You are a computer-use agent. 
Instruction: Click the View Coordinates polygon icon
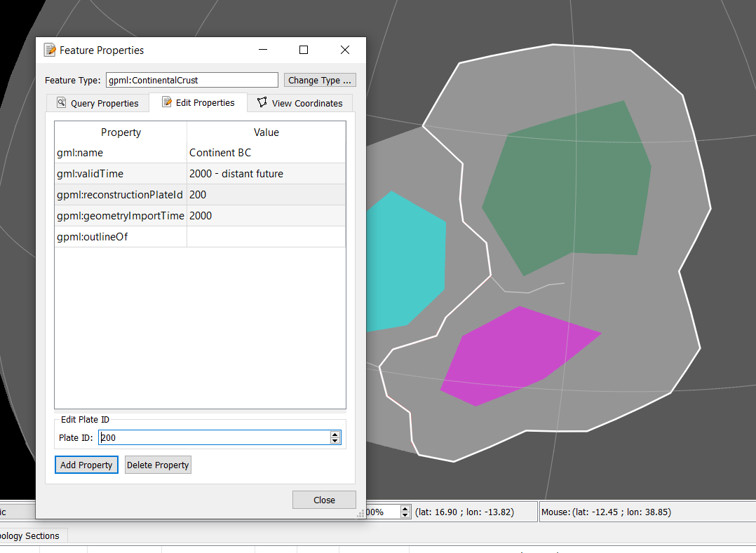pyautogui.click(x=262, y=102)
